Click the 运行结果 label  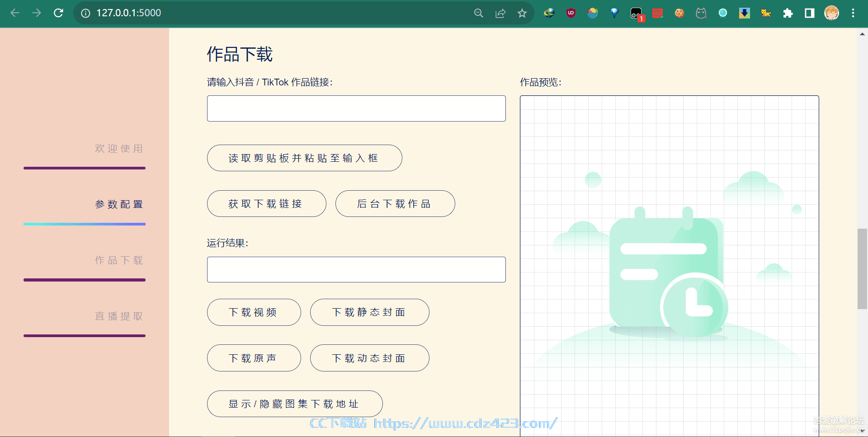(227, 243)
